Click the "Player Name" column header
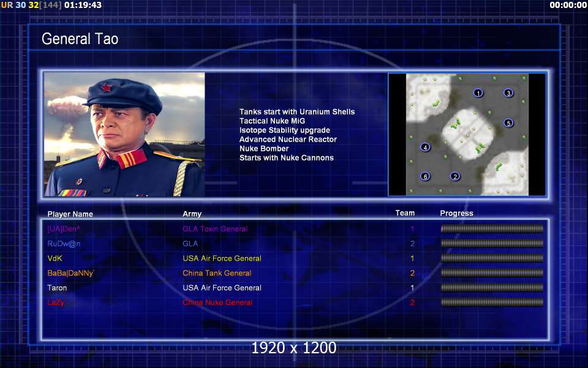 pos(70,214)
